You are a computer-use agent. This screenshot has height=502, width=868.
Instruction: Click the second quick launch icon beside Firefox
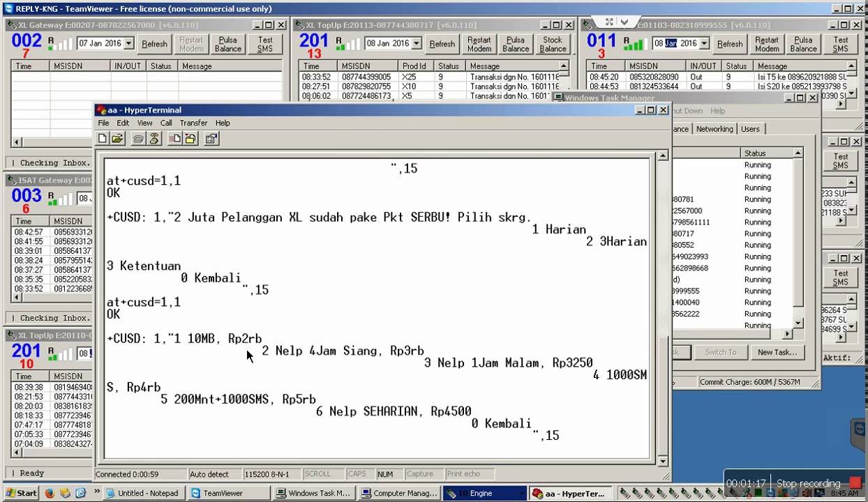coord(65,493)
